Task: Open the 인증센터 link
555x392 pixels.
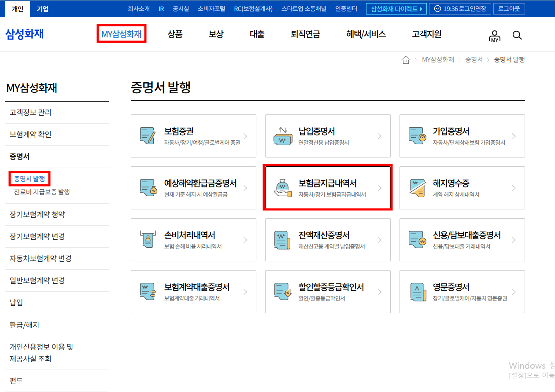Action: pos(346,9)
